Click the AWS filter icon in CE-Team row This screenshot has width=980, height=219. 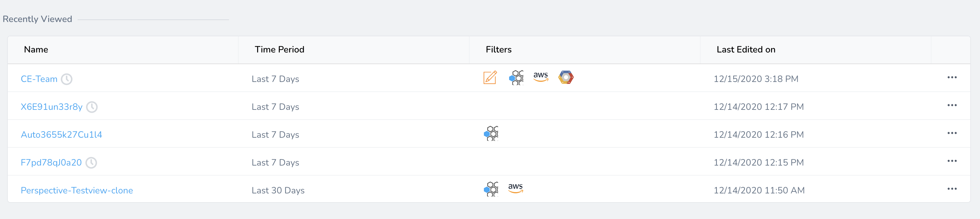coord(540,76)
